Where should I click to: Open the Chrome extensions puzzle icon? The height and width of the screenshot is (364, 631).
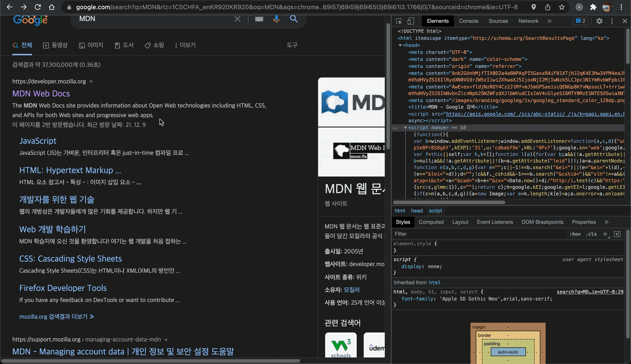593,7
